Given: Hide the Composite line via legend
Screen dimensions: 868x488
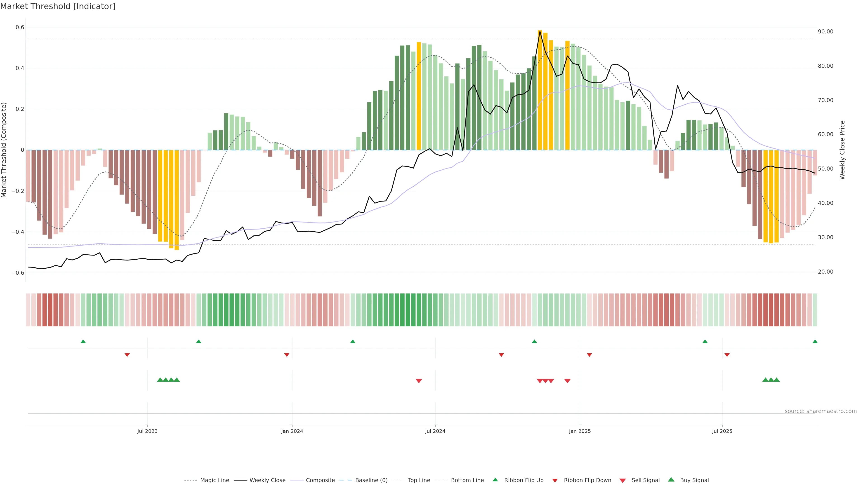Looking at the screenshot, I should pyautogui.click(x=320, y=480).
